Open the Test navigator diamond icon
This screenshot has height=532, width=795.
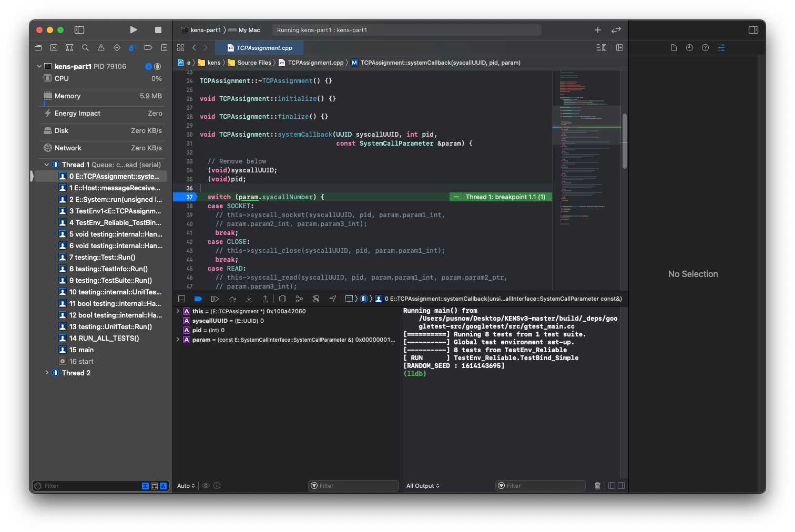point(117,48)
